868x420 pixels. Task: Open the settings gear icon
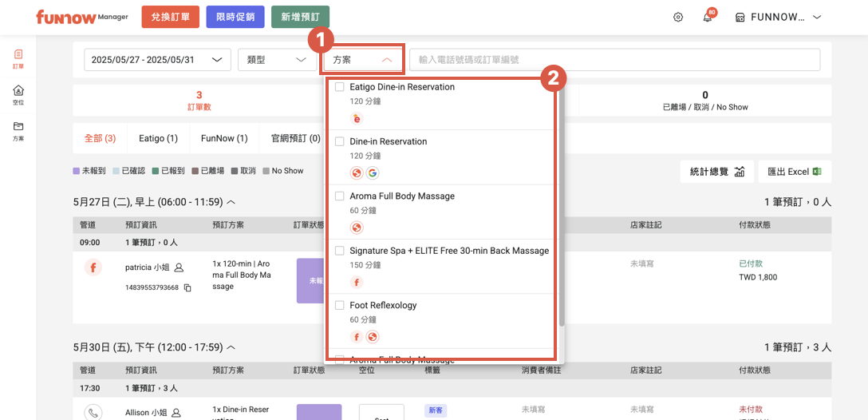[x=678, y=18]
